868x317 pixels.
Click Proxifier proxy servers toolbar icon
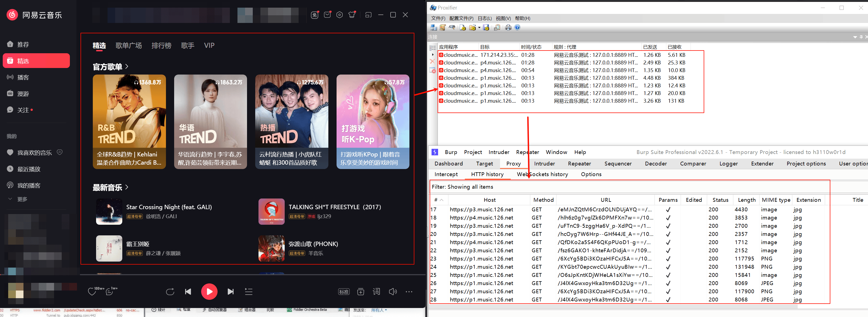pos(434,27)
